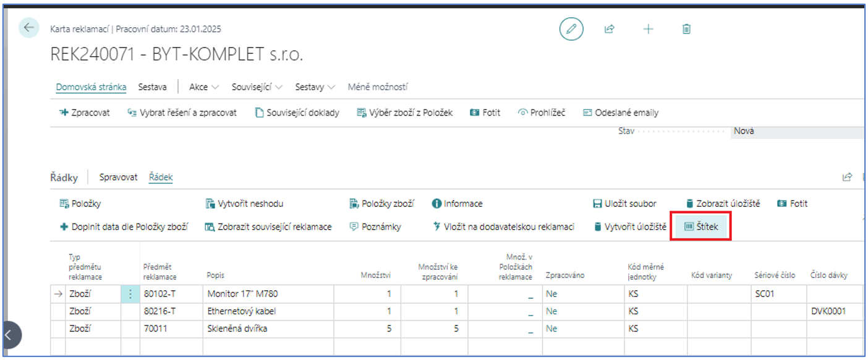Expand the Akce dropdown menu
The image size is (868, 360).
(204, 87)
